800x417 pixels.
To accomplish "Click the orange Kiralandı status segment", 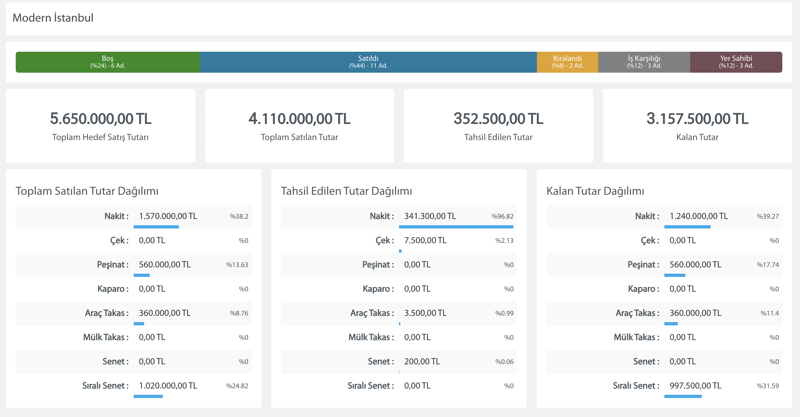I will pos(567,62).
